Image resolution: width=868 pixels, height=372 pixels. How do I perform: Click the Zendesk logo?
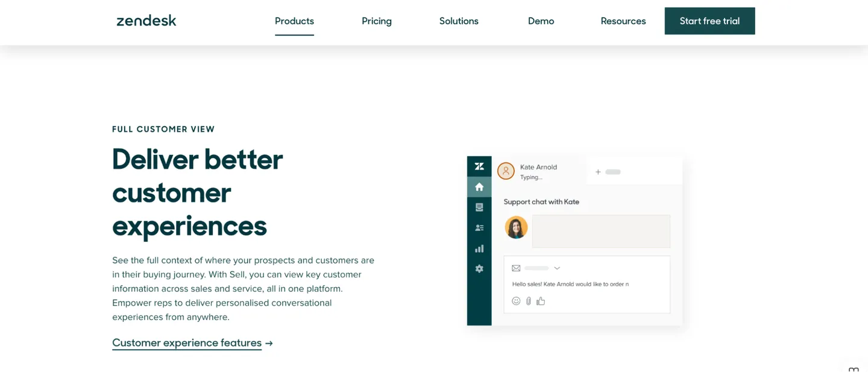pyautogui.click(x=146, y=20)
